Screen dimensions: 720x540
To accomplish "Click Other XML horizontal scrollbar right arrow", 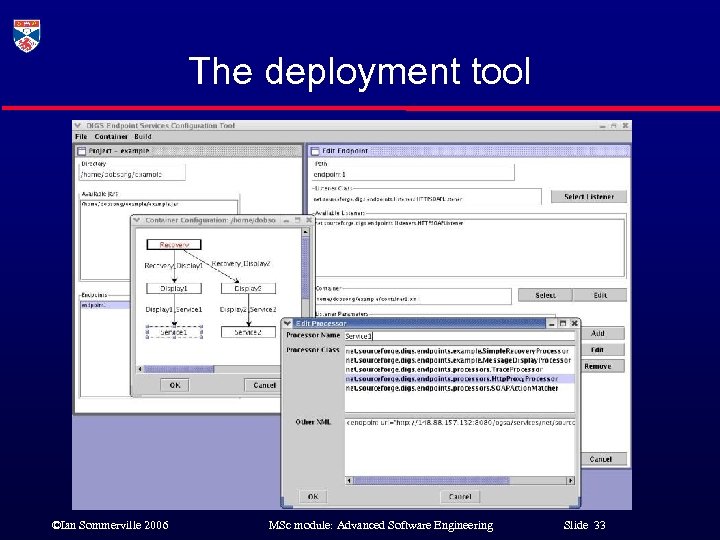I will click(x=570, y=481).
